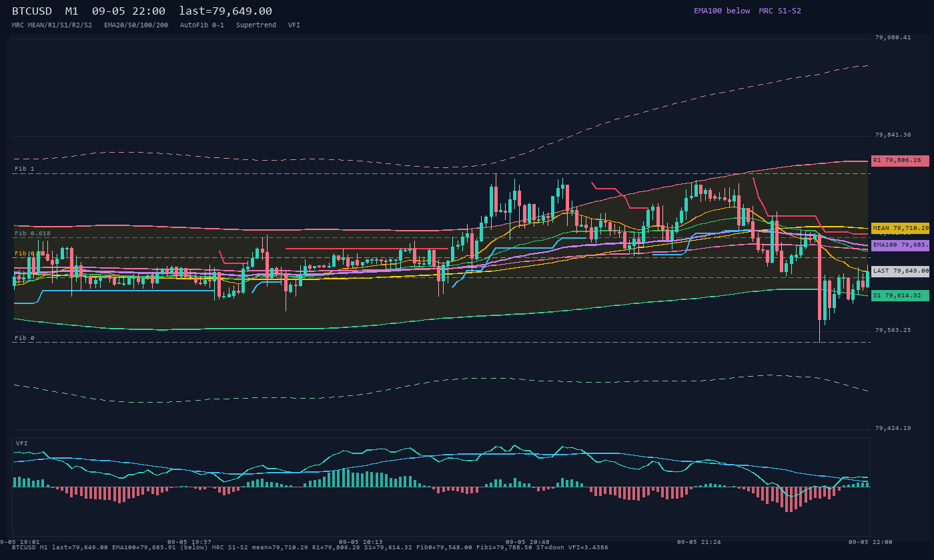
Task: Click the 09-05 19:37 time axis label
Action: coord(189,542)
